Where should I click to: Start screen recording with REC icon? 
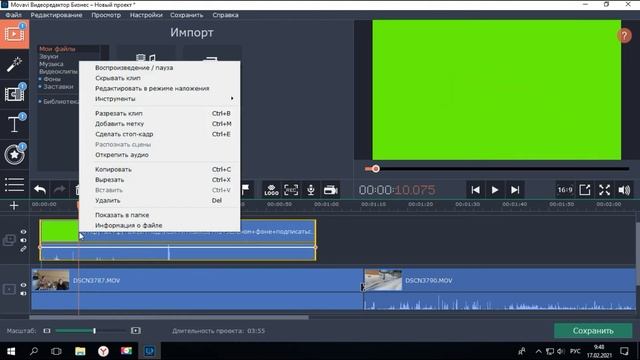[291, 190]
